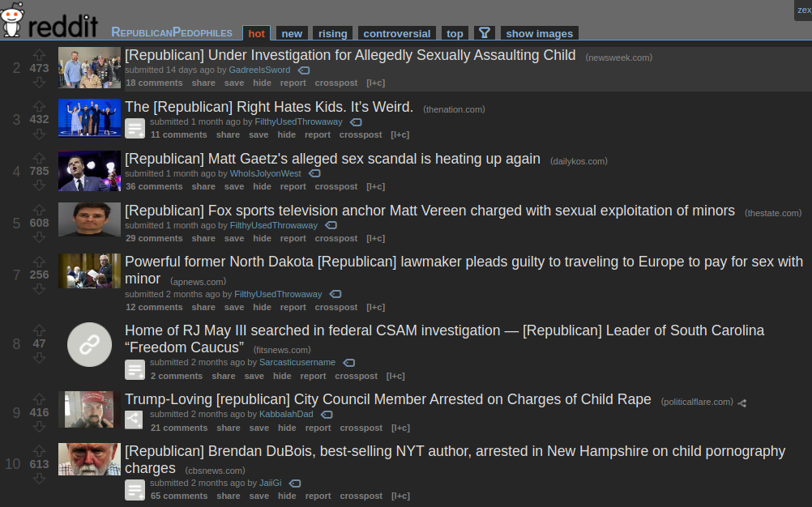Click [l+c] on the 65 comments row
Viewport: 812px width, 507px height.
400,496
